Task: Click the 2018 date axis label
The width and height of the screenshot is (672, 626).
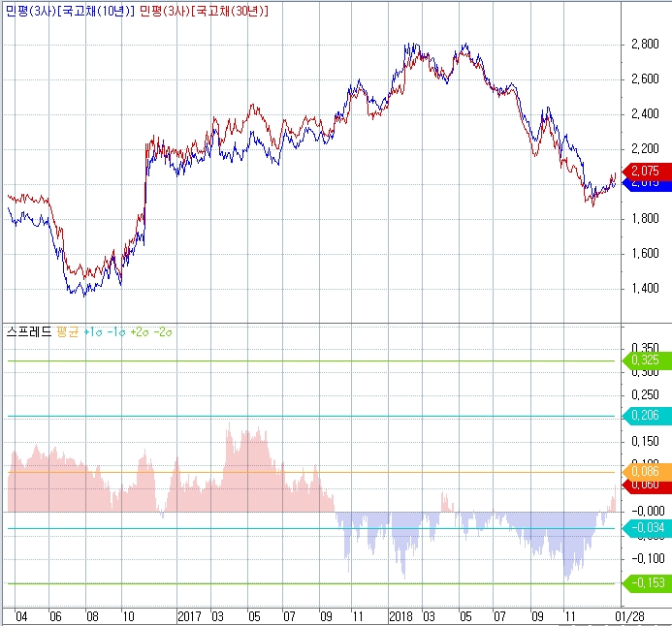Action: pyautogui.click(x=401, y=615)
